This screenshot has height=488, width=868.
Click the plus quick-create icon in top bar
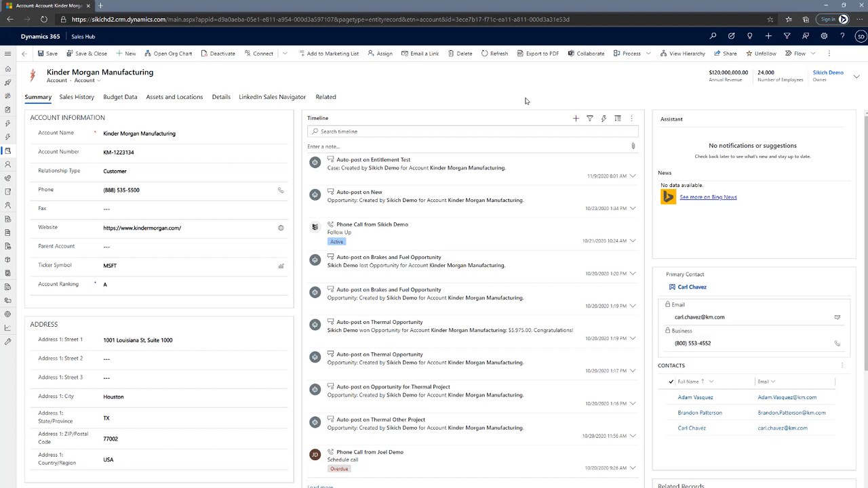[768, 36]
